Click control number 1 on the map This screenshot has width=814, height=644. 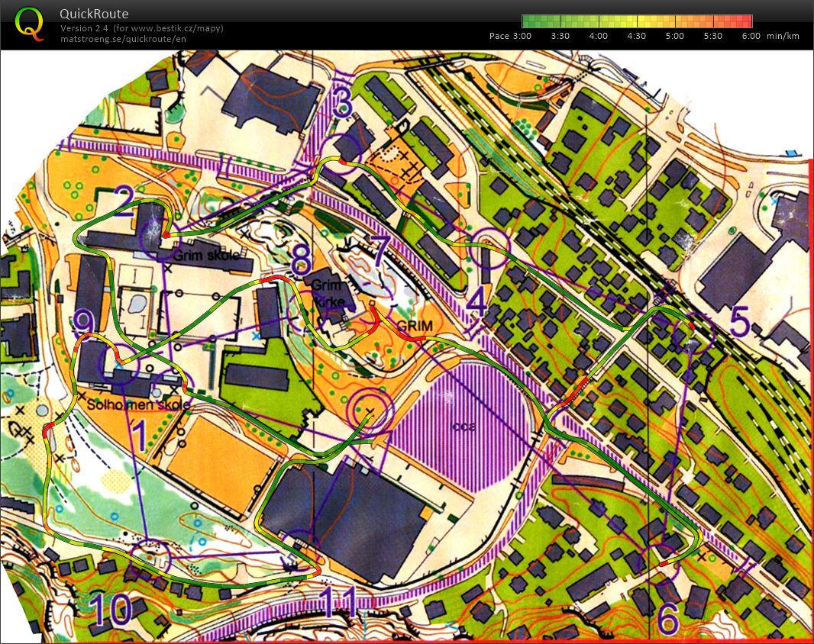click(138, 436)
